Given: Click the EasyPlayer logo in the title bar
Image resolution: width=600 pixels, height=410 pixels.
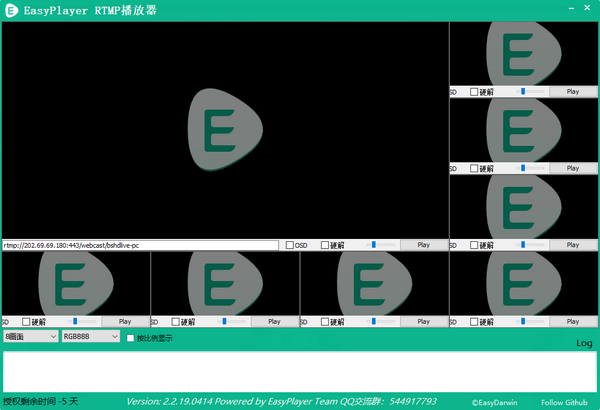Looking at the screenshot, I should (11, 10).
